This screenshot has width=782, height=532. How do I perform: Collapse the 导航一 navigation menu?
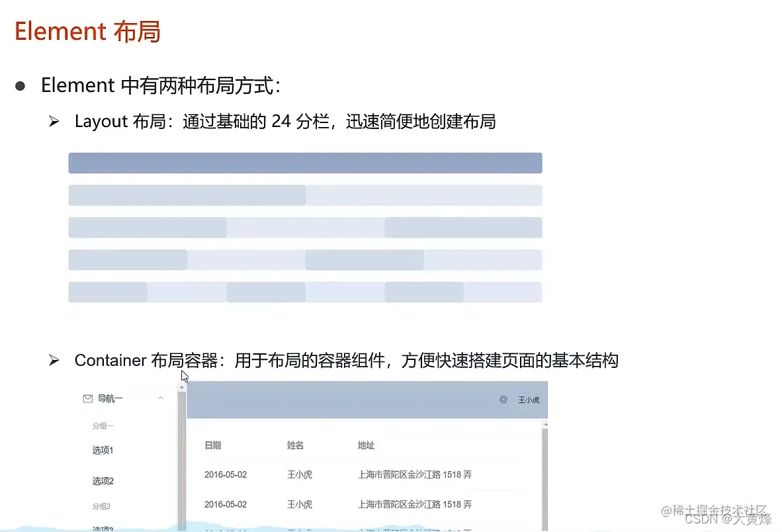coord(161,398)
